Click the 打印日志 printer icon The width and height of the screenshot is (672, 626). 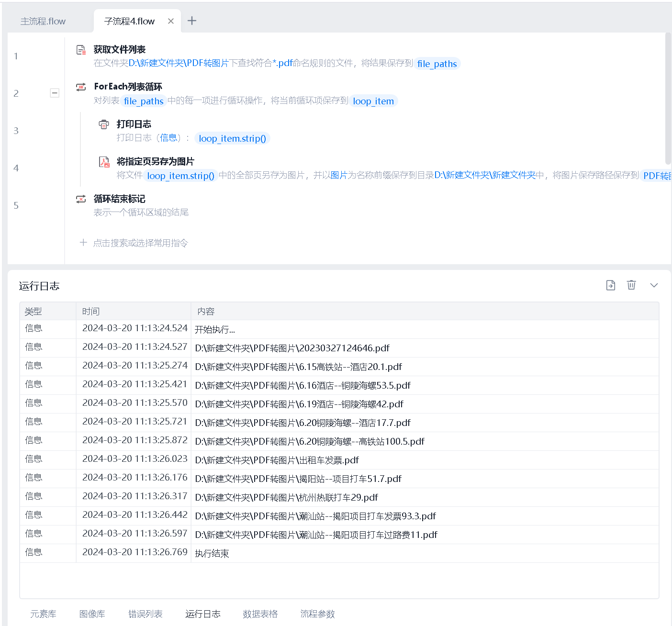pos(104,124)
